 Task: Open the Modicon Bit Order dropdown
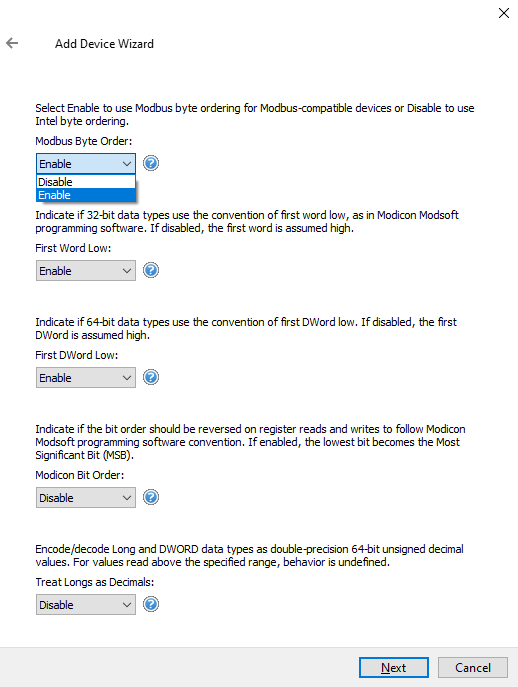coord(86,498)
